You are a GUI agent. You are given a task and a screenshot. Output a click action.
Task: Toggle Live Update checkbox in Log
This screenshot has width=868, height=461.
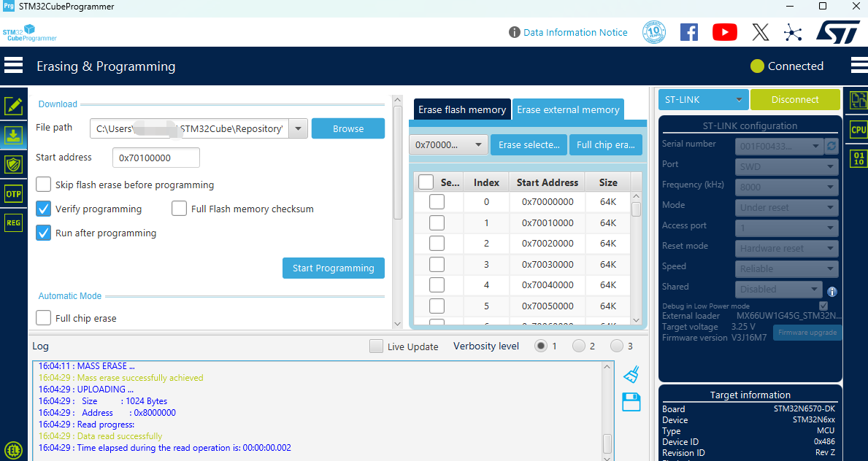pos(376,346)
